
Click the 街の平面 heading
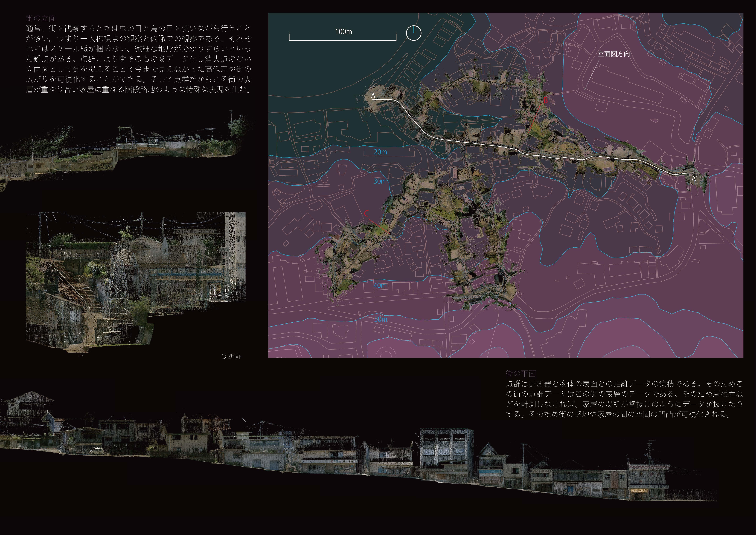tap(521, 374)
